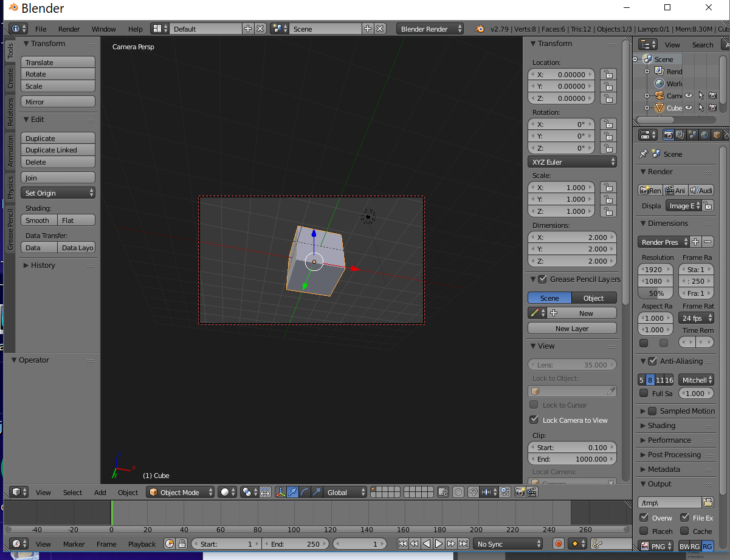Select the rotate manipulator arc
This screenshot has width=730, height=560.
coord(305,492)
